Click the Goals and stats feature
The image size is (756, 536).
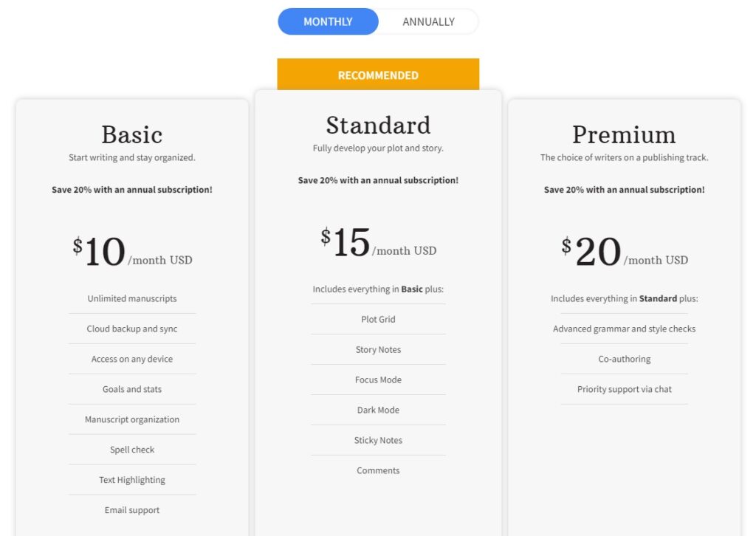pyautogui.click(x=132, y=389)
